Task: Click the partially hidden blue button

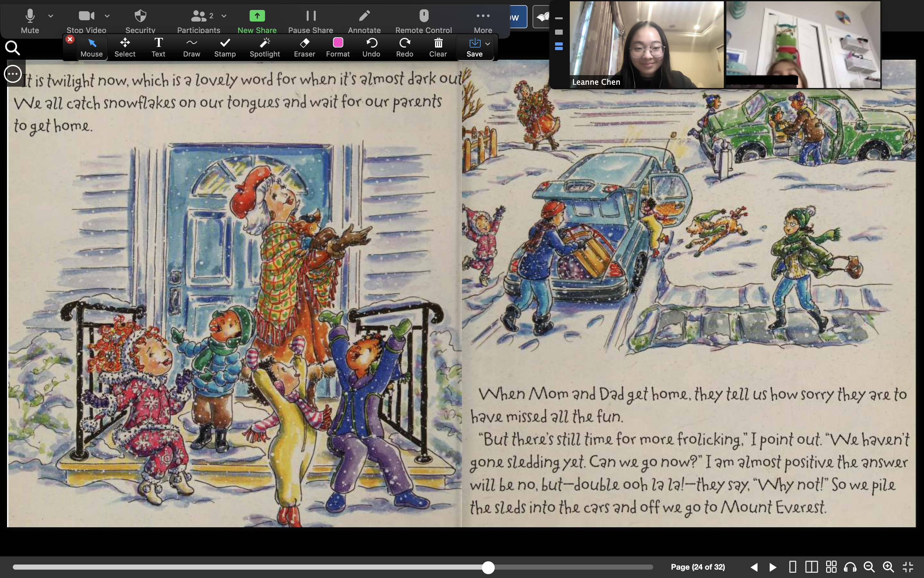Action: [518, 17]
